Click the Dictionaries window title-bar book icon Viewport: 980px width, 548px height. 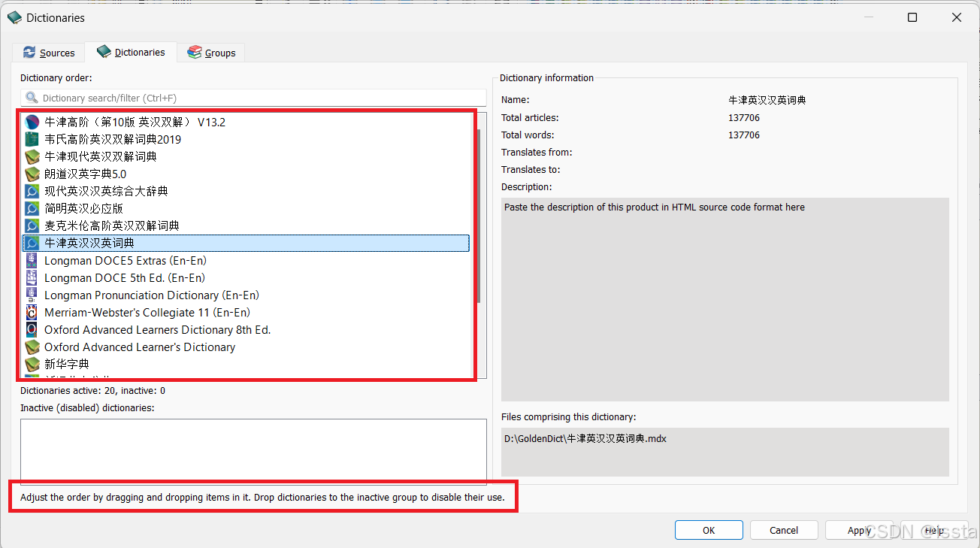click(x=14, y=17)
